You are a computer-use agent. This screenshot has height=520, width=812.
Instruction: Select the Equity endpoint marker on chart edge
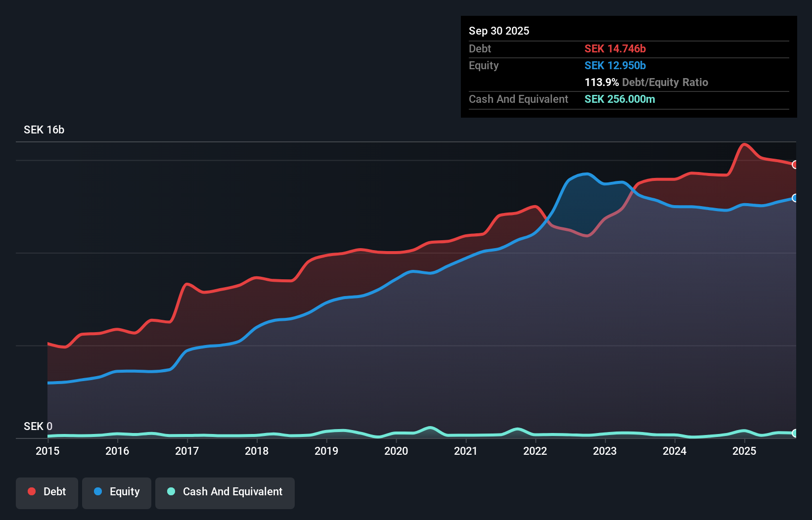[x=795, y=198]
